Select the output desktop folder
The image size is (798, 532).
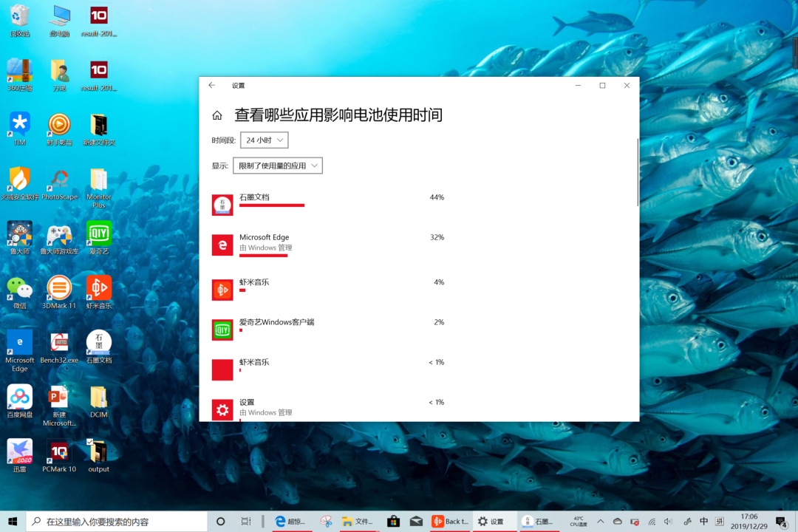99,456
